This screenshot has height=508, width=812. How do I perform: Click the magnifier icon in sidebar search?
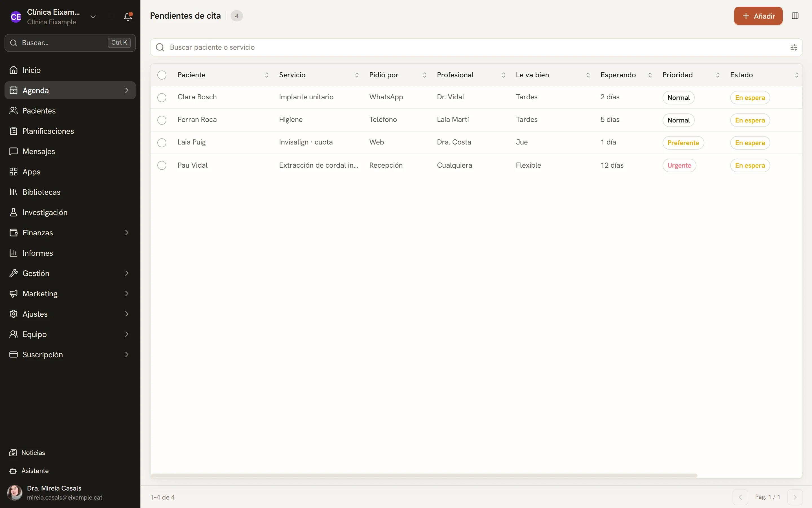coord(14,43)
